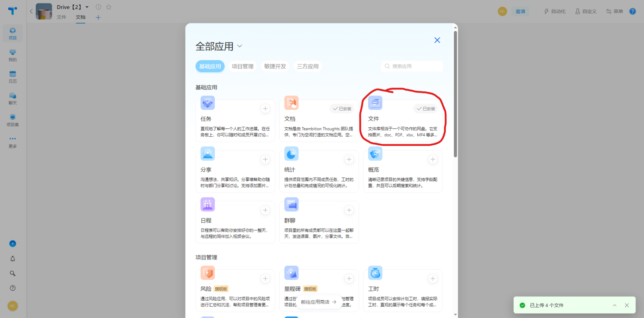Viewport: 644px width, 318px height.
Task: Star the Drive project
Action: tap(109, 7)
